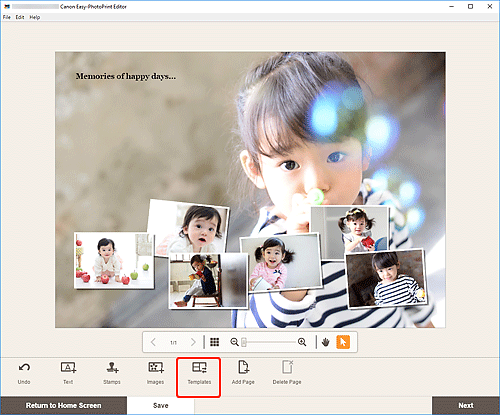Zoom out with the minus magnifier
This screenshot has width=500, height=415.
234,342
